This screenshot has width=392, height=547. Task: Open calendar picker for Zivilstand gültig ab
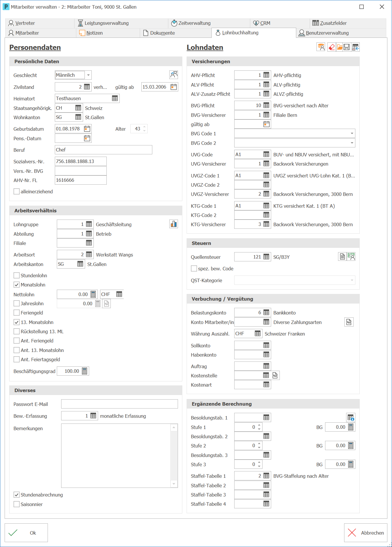[x=174, y=87]
